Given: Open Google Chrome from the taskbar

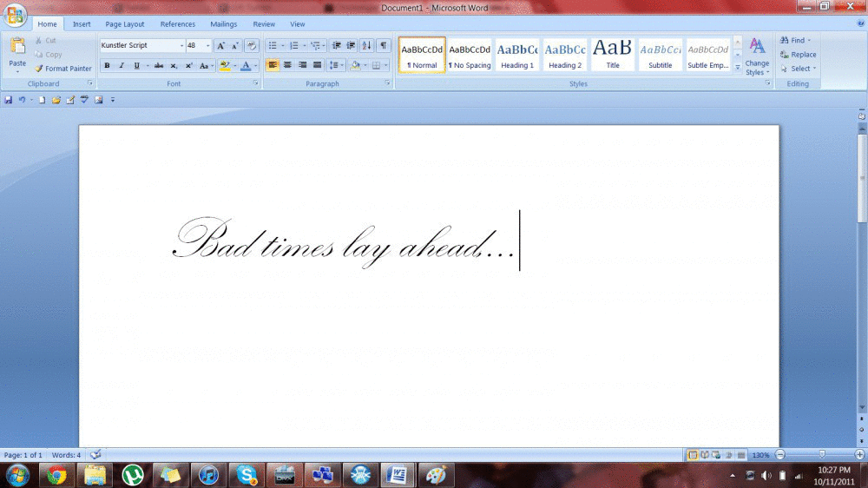Looking at the screenshot, I should [57, 474].
